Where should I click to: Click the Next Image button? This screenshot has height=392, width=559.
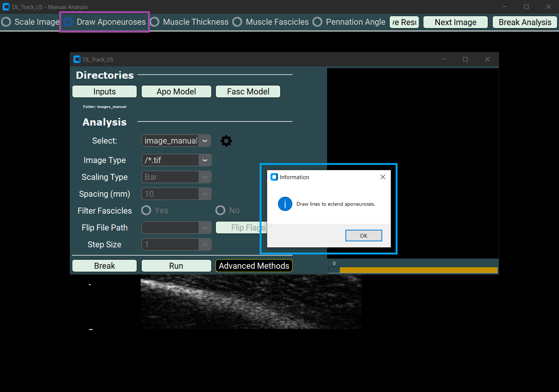point(455,22)
